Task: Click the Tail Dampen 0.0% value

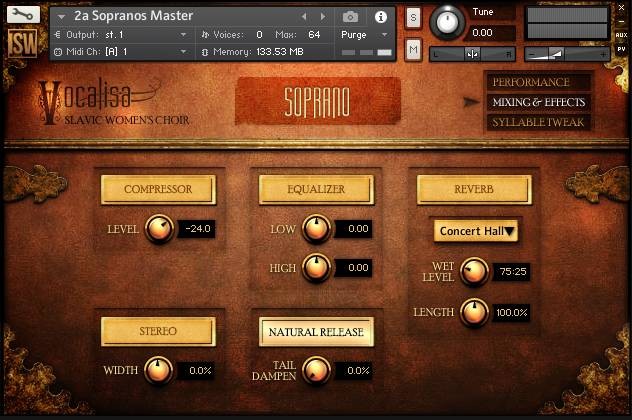Action: point(354,371)
